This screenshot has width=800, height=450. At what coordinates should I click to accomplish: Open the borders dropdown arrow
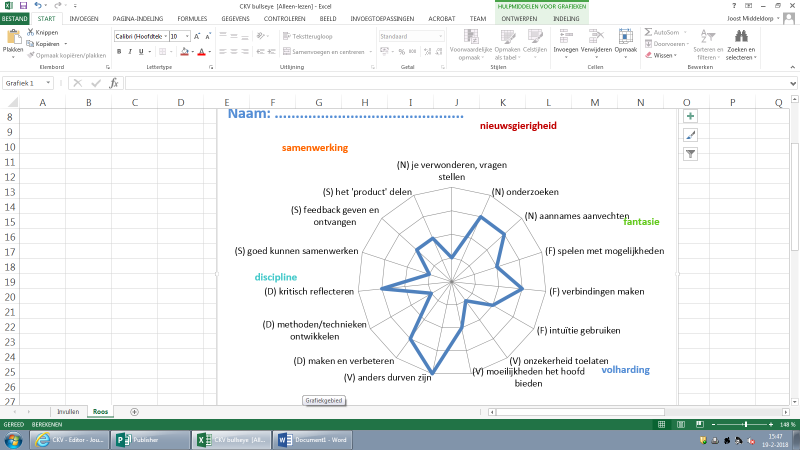[x=171, y=52]
